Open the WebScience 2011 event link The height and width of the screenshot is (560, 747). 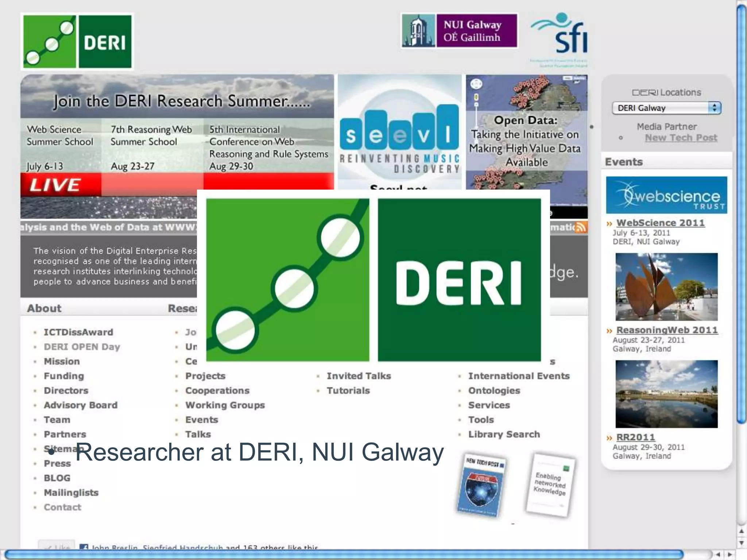click(661, 223)
